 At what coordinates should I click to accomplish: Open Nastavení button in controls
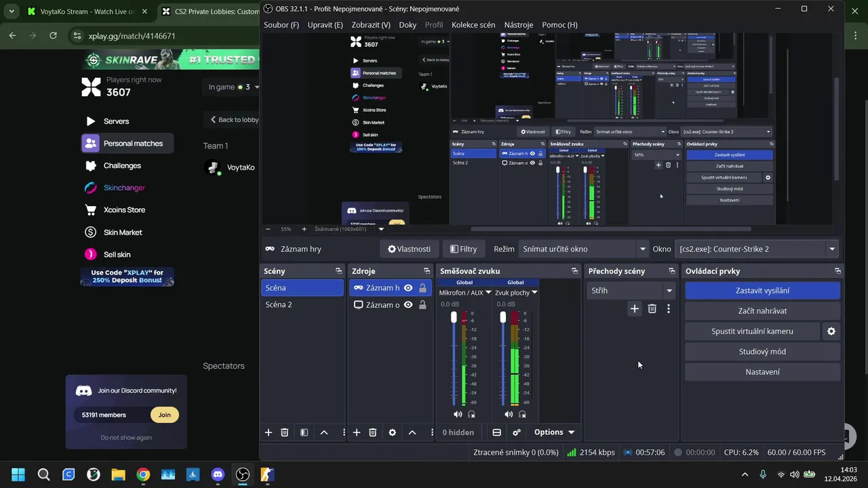pyautogui.click(x=763, y=372)
